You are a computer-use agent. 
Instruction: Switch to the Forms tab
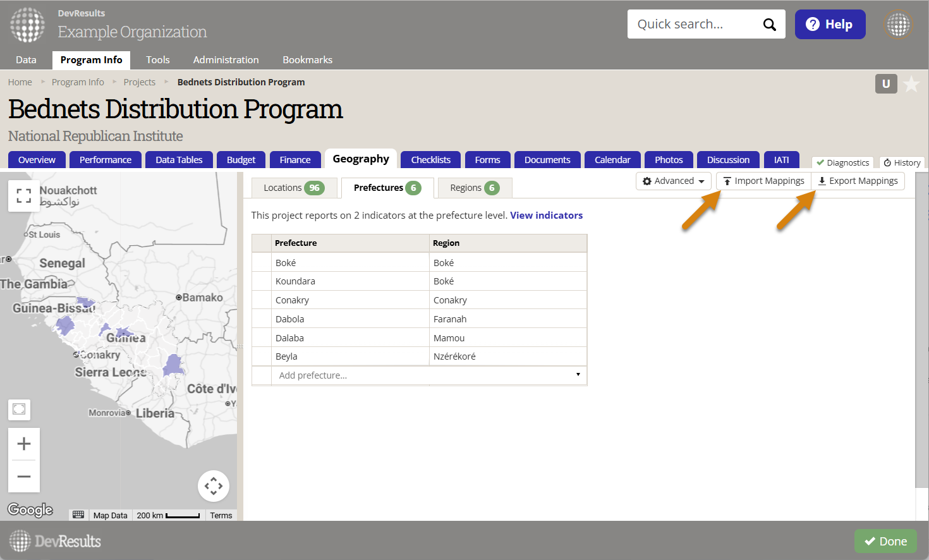coord(488,160)
